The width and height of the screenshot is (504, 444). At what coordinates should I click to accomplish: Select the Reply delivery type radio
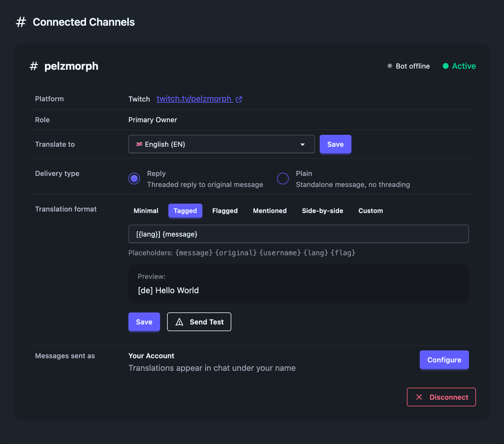(x=134, y=178)
